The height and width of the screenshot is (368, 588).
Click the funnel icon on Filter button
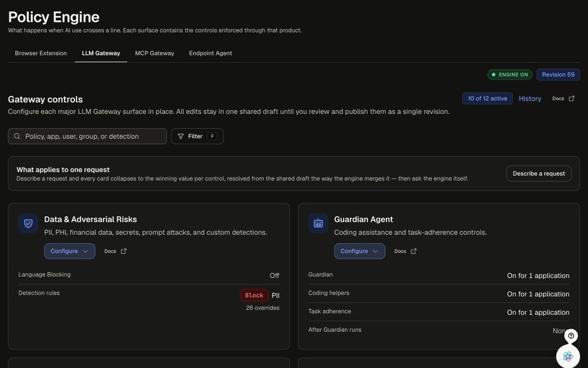tap(181, 136)
